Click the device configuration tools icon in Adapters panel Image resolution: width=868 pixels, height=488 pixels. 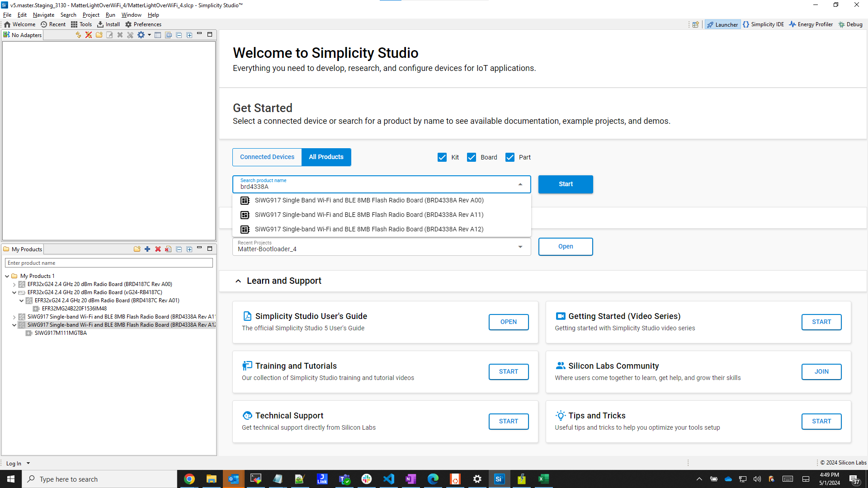(x=130, y=35)
